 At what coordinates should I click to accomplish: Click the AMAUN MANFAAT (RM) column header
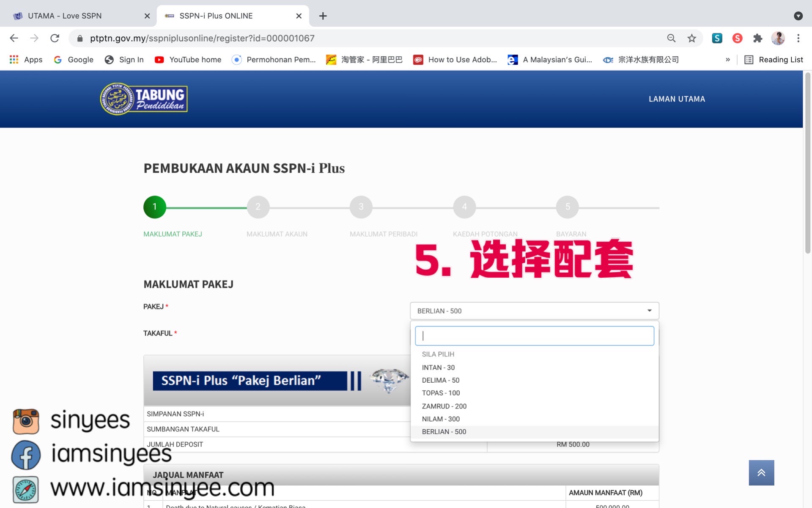[x=605, y=493]
